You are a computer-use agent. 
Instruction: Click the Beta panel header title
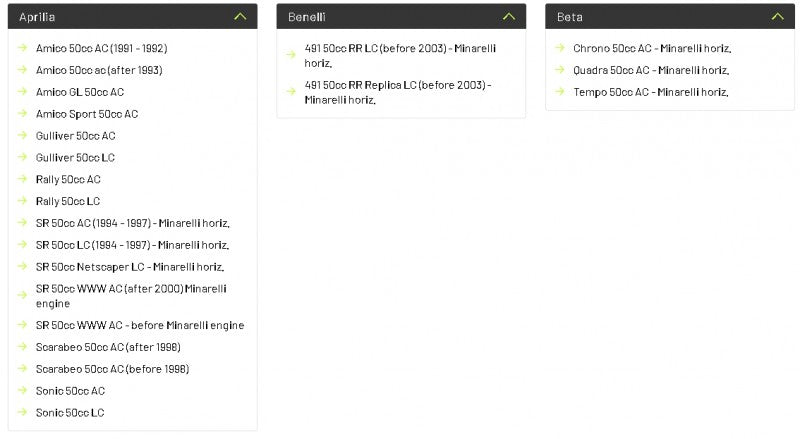(x=570, y=17)
